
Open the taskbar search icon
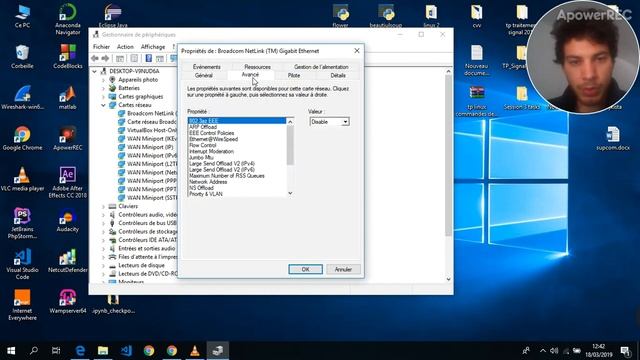coord(34,351)
